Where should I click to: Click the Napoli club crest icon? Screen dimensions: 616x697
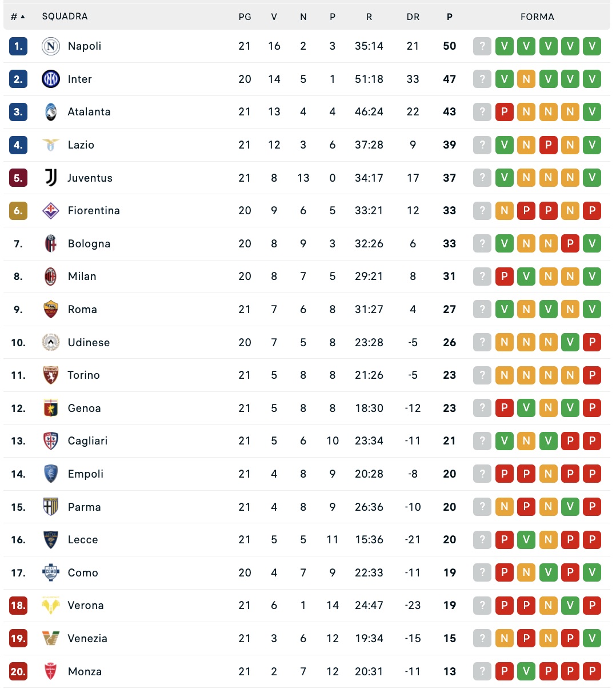click(51, 46)
